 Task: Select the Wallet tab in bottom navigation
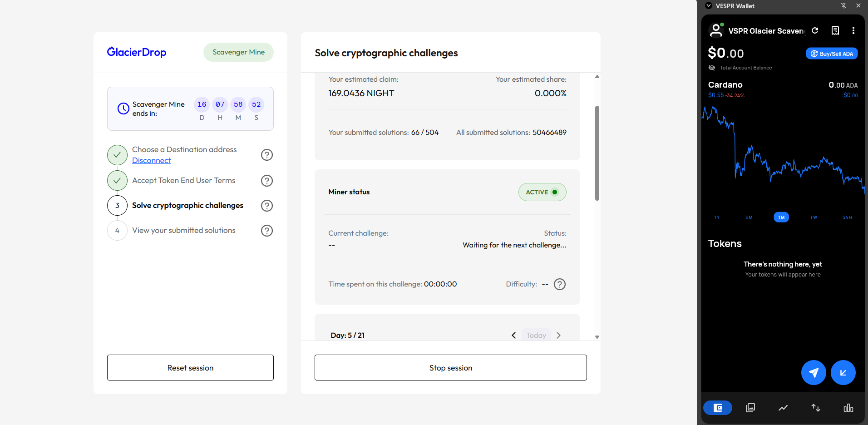(x=717, y=408)
